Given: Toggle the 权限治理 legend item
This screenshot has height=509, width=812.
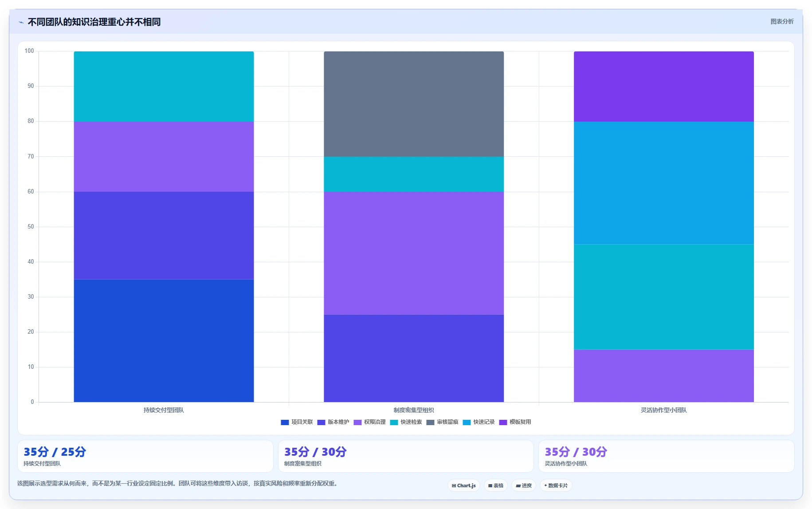Looking at the screenshot, I should point(369,422).
